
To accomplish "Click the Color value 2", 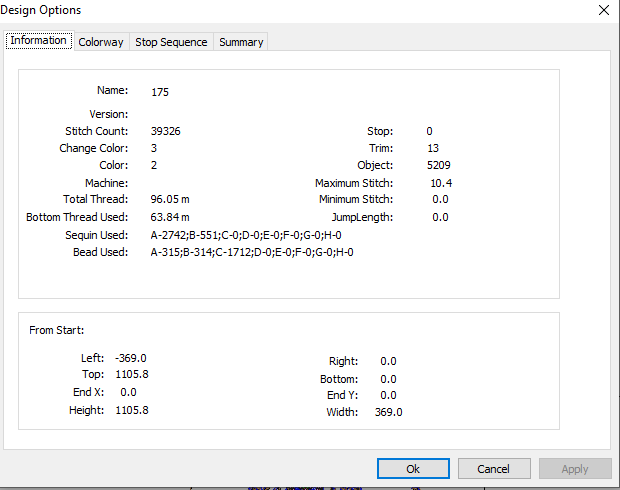I will pyautogui.click(x=154, y=165).
